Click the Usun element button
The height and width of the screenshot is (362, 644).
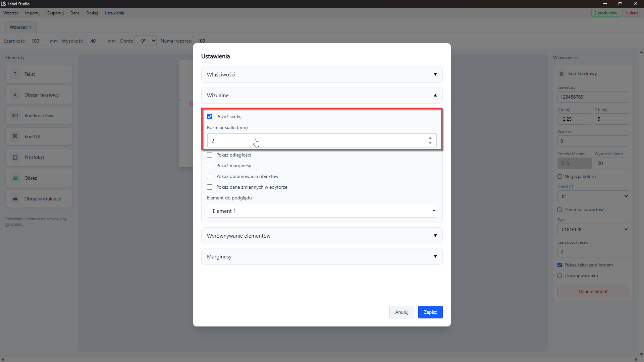tap(593, 291)
